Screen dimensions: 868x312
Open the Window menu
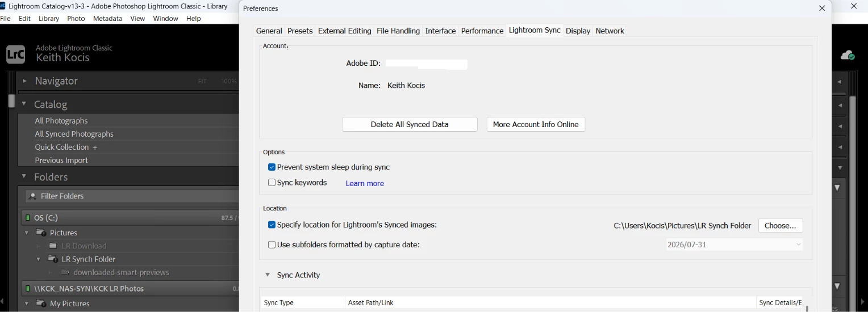tap(165, 18)
